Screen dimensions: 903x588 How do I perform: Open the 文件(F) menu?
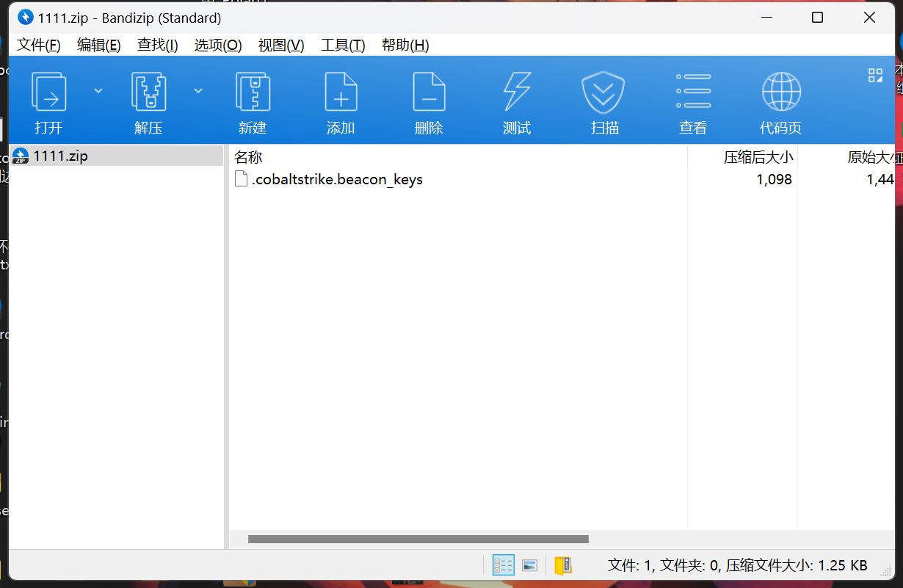(x=39, y=45)
